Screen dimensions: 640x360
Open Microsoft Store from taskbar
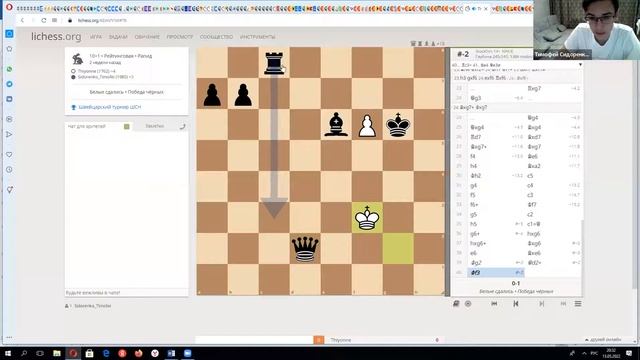(x=89, y=353)
